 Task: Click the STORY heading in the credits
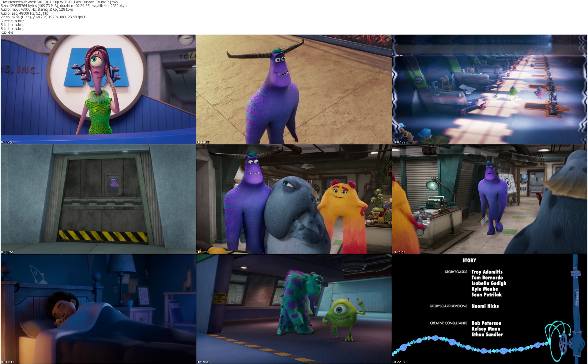469,260
